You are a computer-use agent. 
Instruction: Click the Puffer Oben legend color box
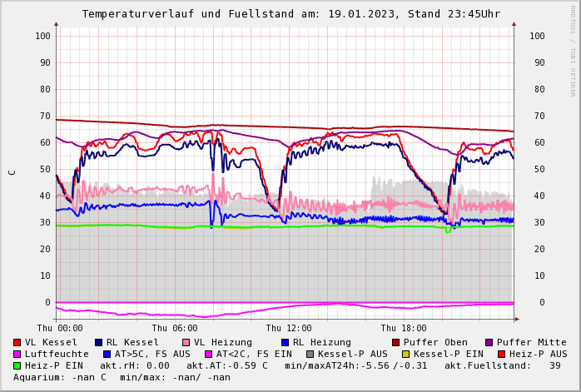pos(396,343)
